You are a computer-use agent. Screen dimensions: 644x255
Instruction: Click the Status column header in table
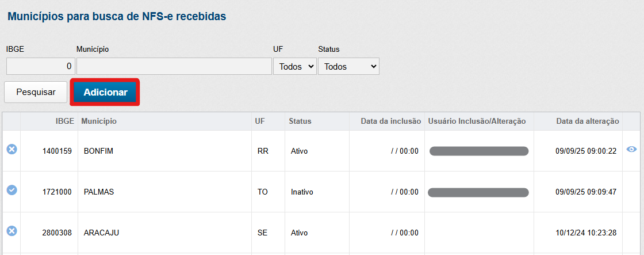(300, 121)
